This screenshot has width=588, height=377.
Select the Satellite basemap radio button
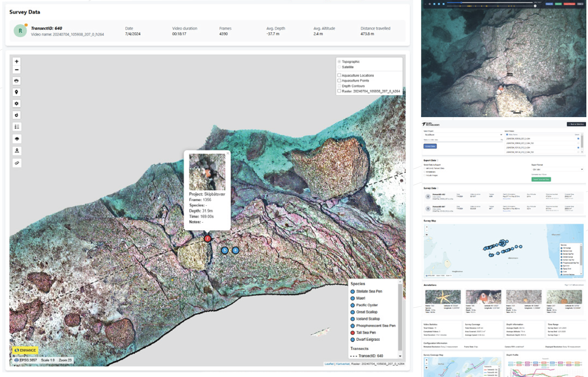click(x=339, y=67)
